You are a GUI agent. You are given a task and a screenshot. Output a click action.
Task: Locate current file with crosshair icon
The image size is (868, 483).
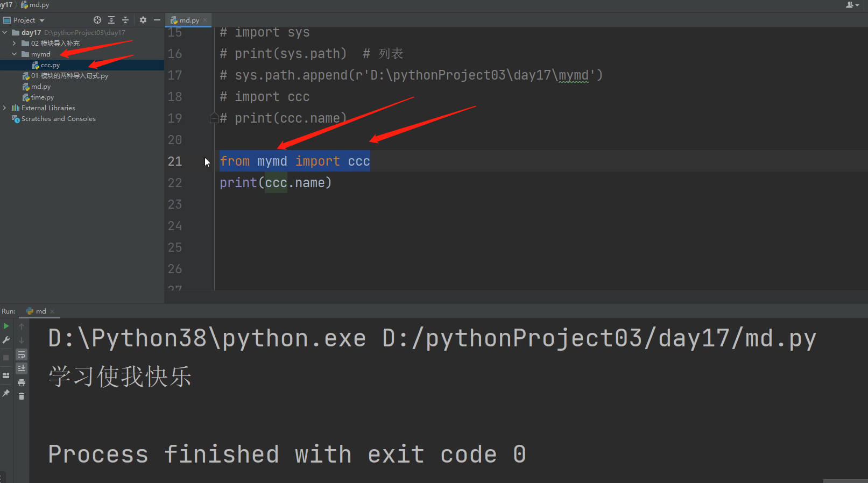[97, 20]
